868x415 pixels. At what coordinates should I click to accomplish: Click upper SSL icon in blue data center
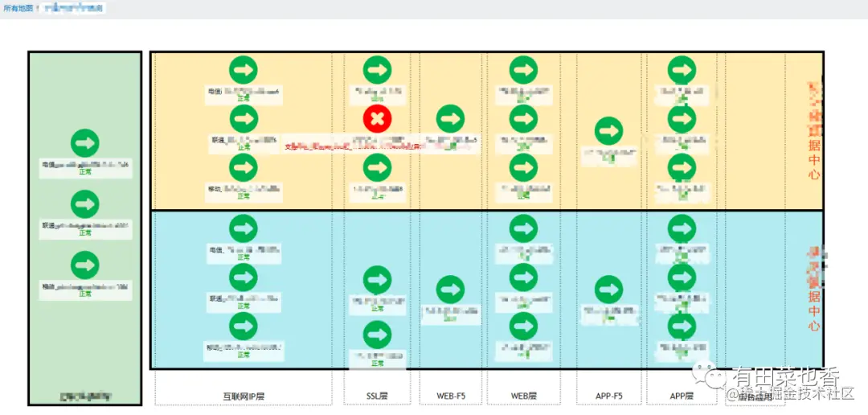(378, 280)
